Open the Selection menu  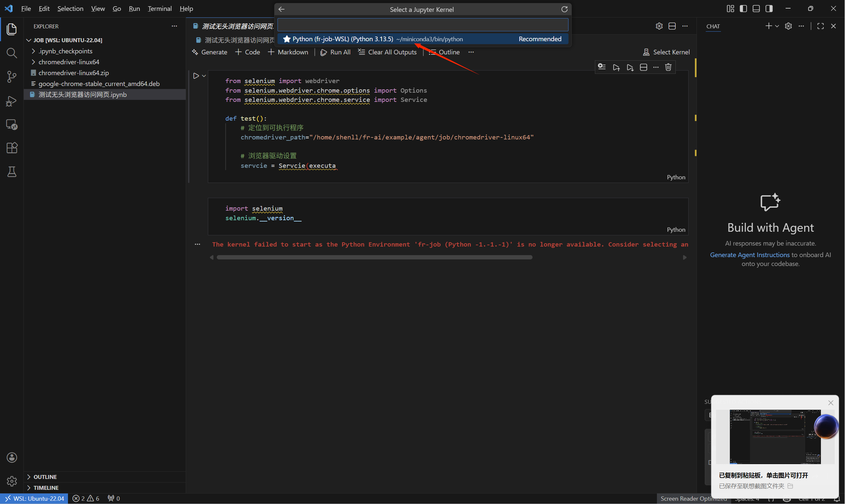pos(70,9)
